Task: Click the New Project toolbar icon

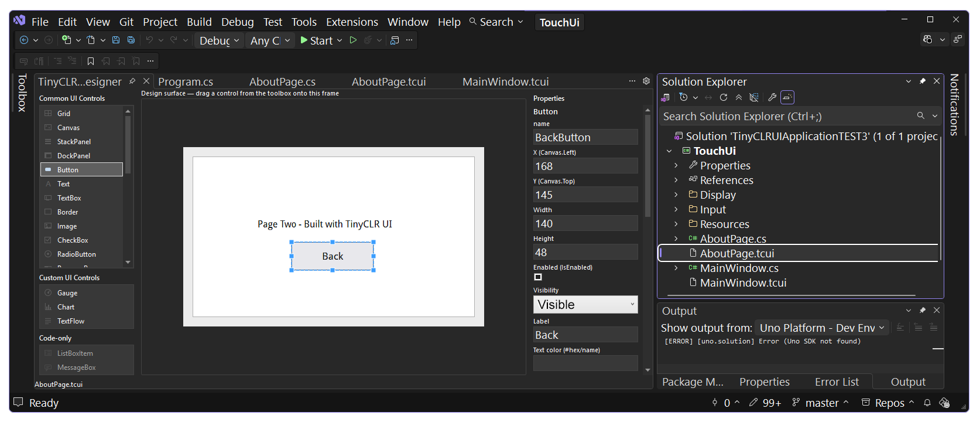Action: click(x=67, y=40)
